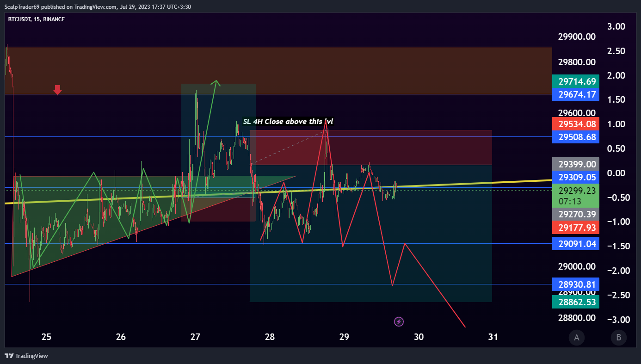641x364 pixels.
Task: Click the 29714.69 green price label
Action: coord(576,81)
